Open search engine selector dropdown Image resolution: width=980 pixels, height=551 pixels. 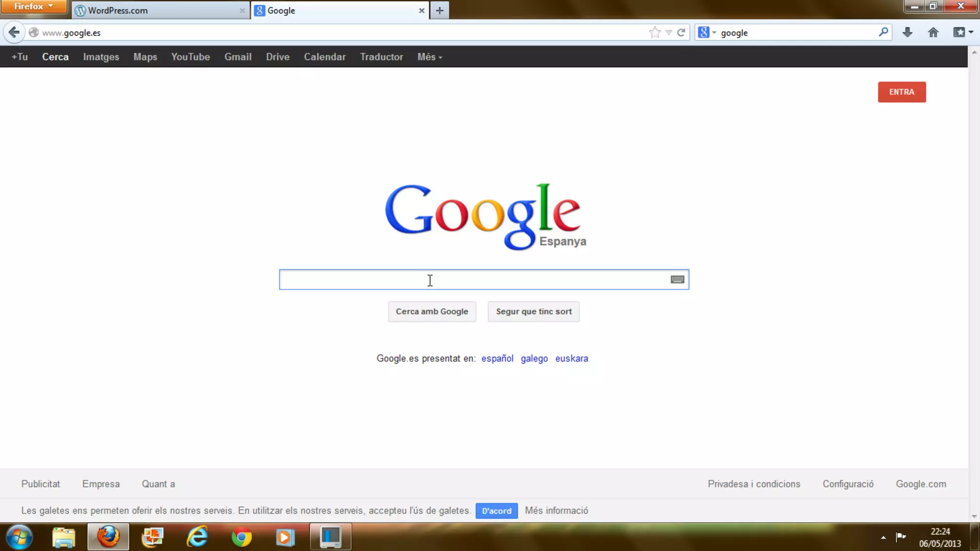707,33
